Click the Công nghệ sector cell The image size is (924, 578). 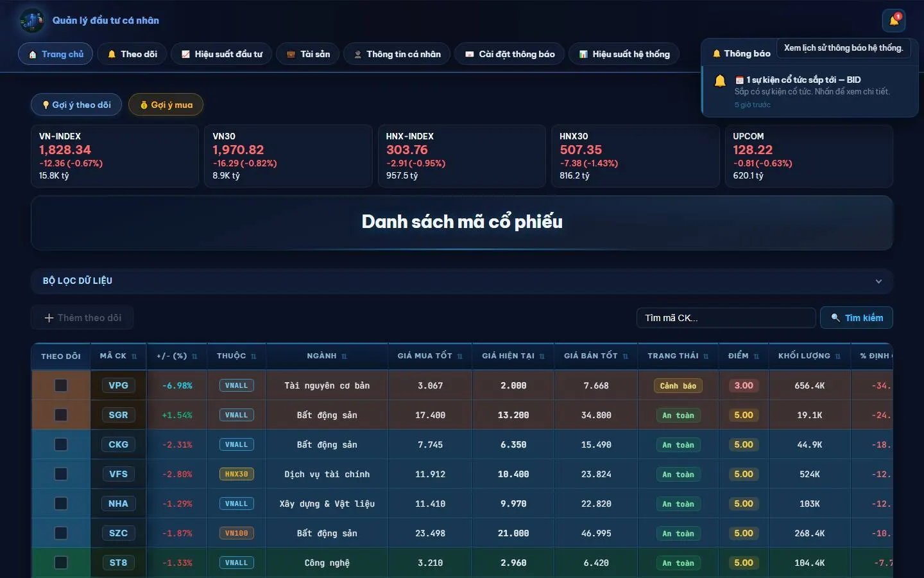[327, 563]
